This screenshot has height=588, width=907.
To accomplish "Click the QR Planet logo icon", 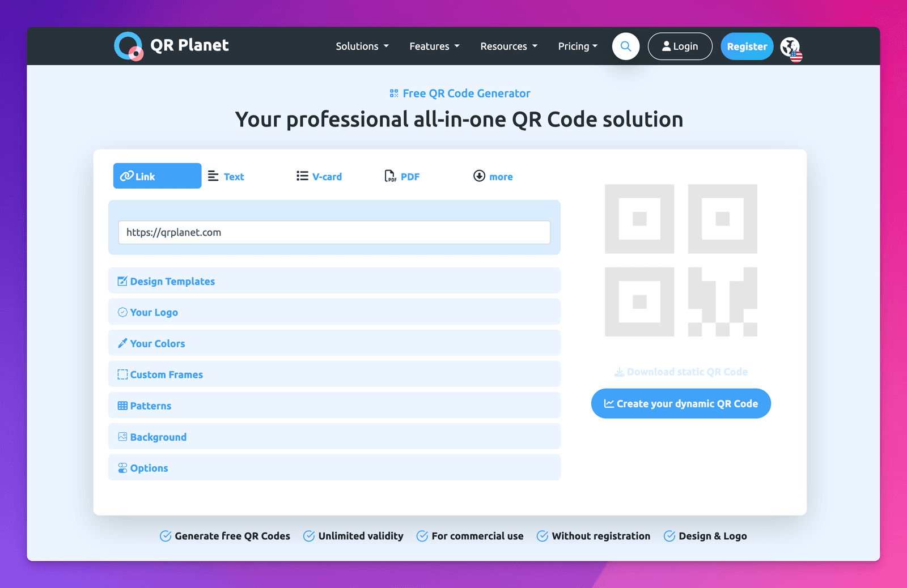I will pyautogui.click(x=128, y=46).
